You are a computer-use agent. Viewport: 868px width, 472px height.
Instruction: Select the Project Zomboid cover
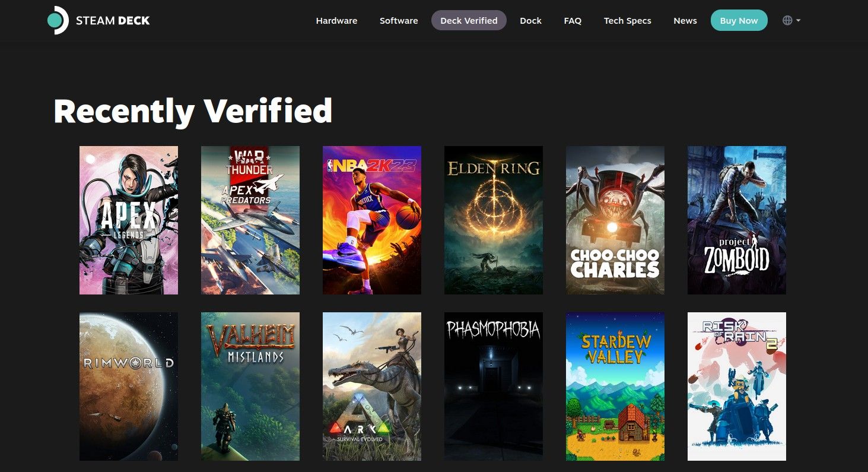click(x=737, y=220)
